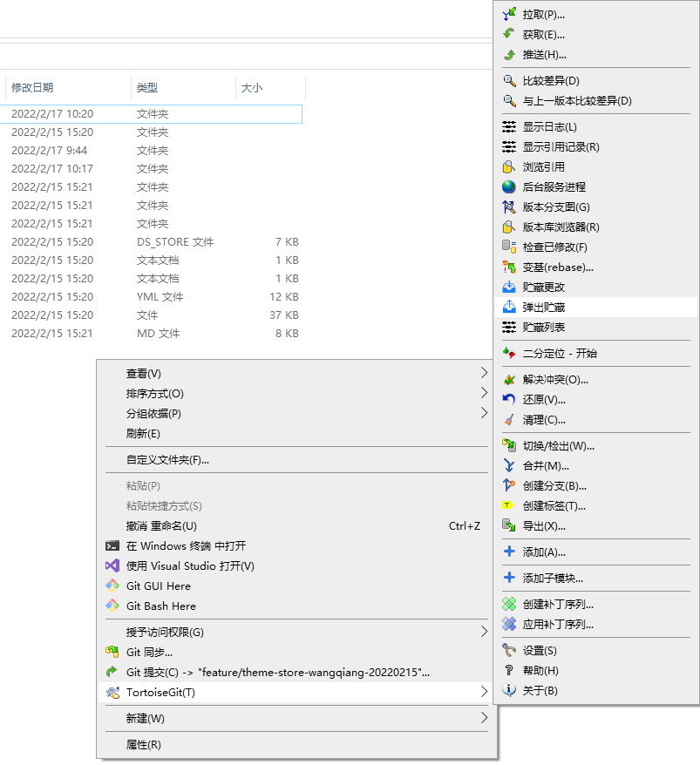Screen dimensions: 700x765
Task: Click the 导出 export icon
Action: coord(509,525)
